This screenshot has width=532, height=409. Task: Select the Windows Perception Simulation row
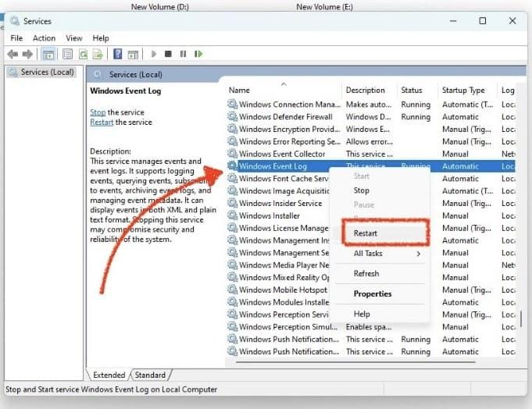tap(371, 327)
